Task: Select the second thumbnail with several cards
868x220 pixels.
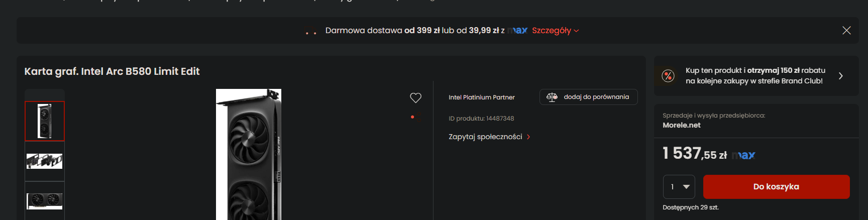Action: click(x=45, y=161)
